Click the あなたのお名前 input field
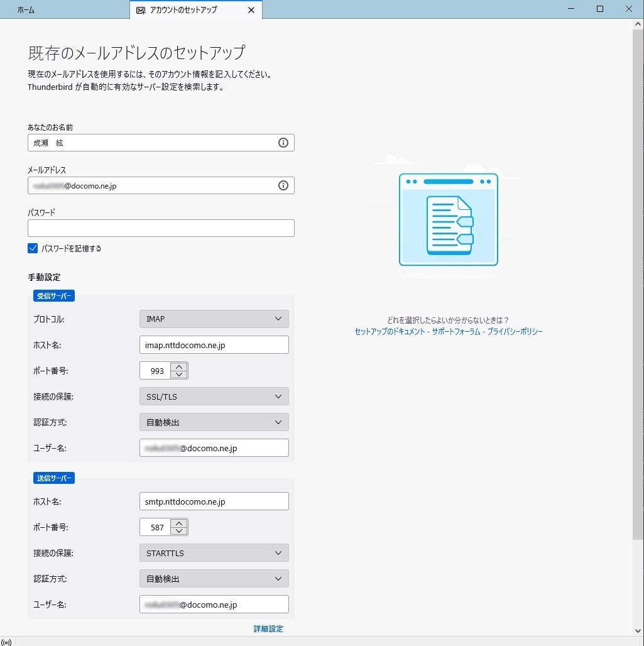The image size is (644, 646). pos(161,143)
